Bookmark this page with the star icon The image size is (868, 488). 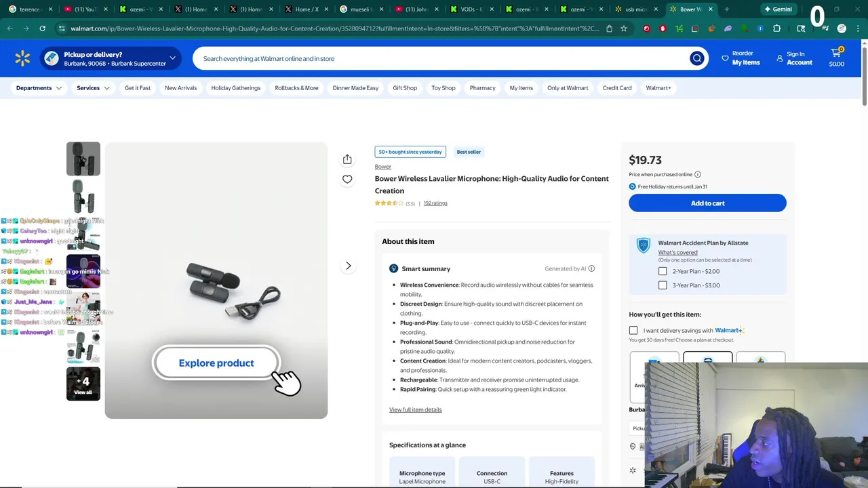point(624,28)
